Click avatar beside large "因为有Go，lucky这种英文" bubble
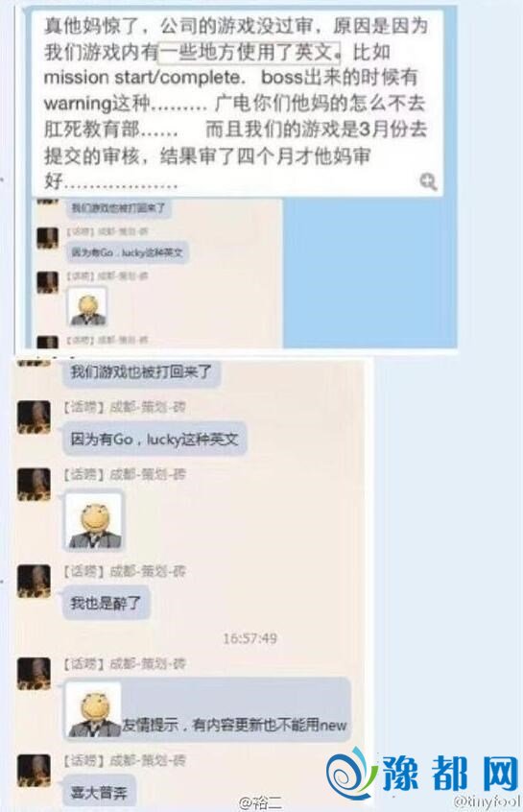The image size is (523, 812). pos(35,417)
